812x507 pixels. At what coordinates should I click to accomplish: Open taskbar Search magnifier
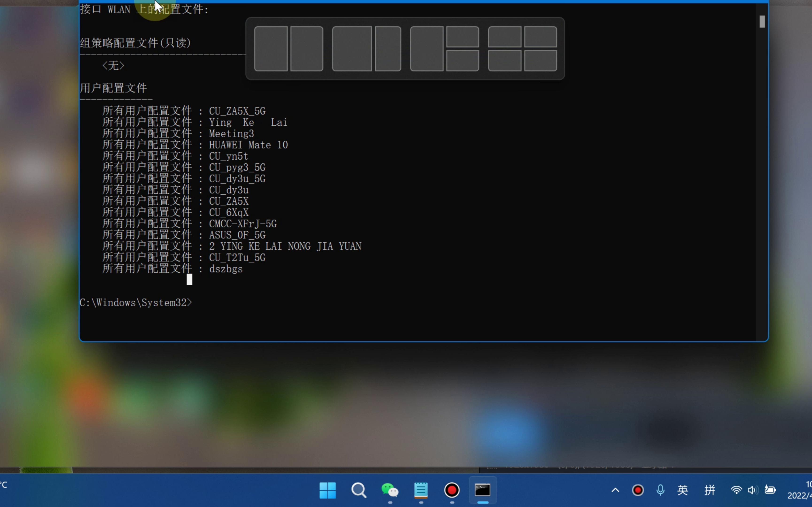pos(359,490)
